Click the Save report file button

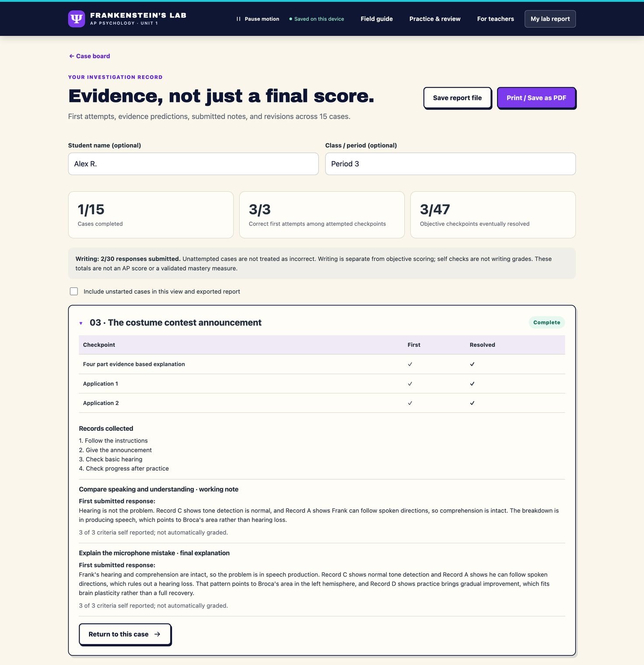(458, 98)
